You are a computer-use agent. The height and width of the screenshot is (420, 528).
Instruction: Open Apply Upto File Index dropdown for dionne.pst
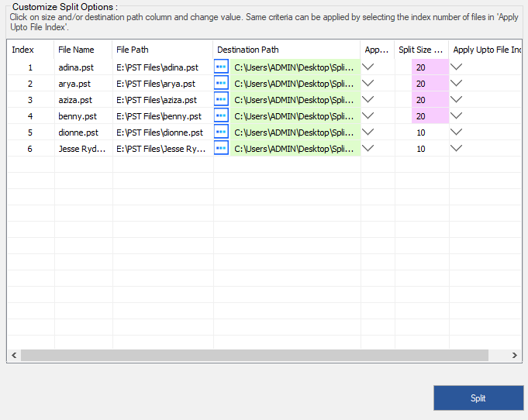coord(456,132)
